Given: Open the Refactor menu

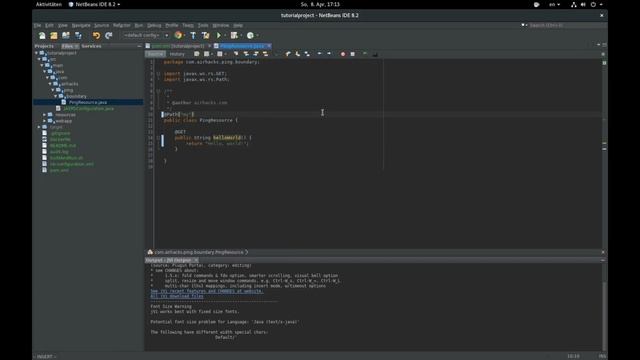Looking at the screenshot, I should 122,25.
